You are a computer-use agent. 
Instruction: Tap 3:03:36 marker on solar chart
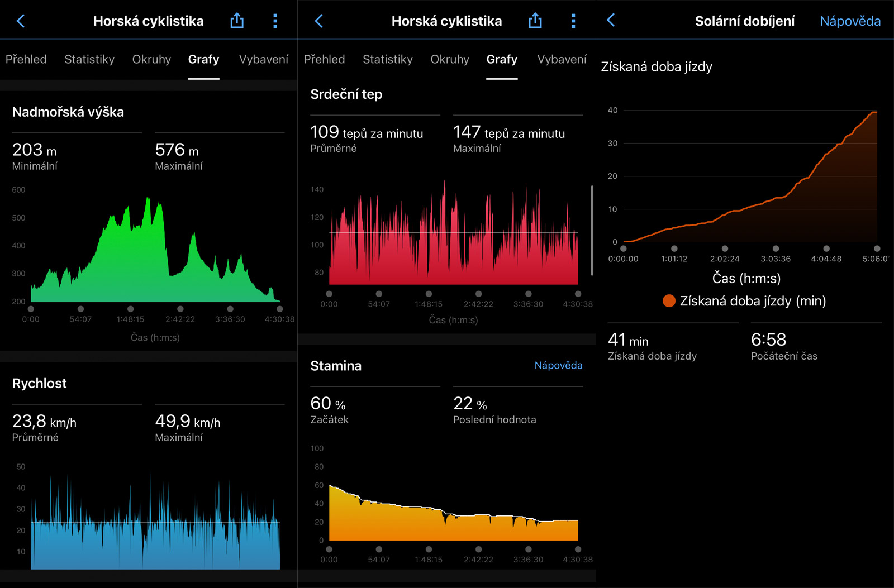pyautogui.click(x=776, y=248)
